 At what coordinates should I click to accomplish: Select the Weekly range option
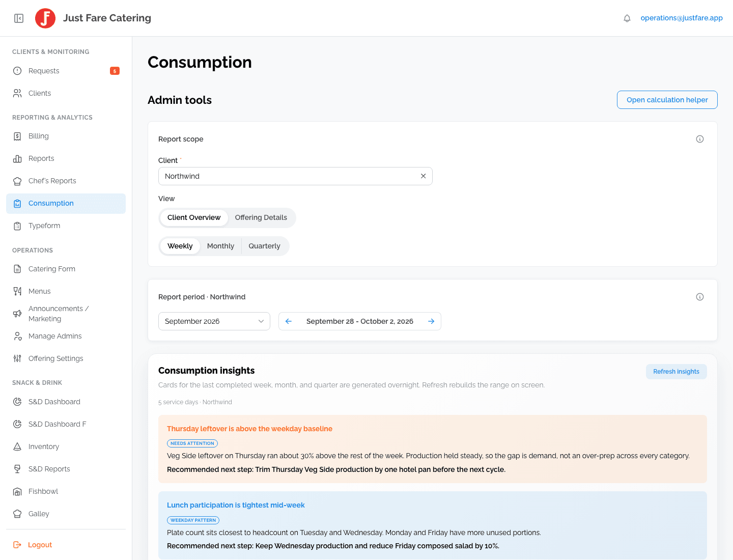180,246
